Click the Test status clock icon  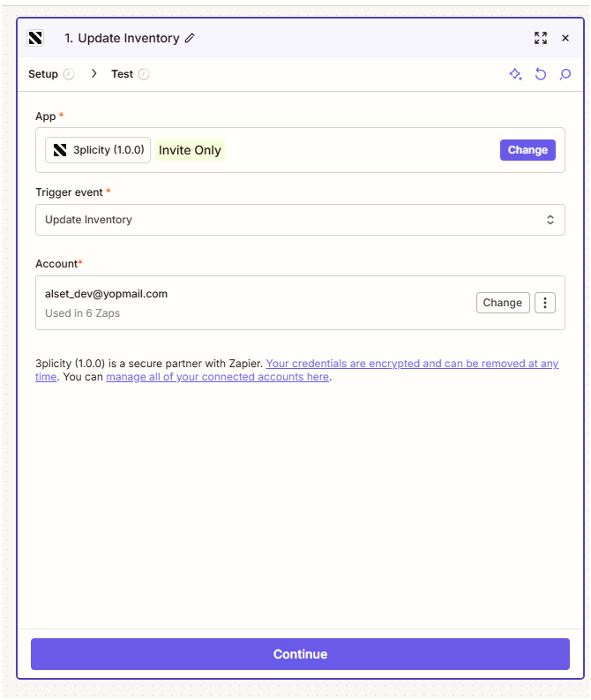[x=144, y=74]
